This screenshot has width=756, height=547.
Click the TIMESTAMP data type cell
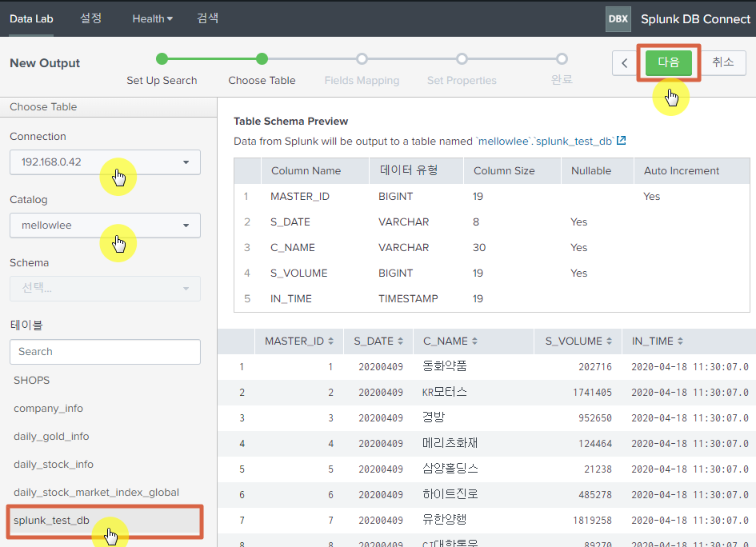click(408, 299)
